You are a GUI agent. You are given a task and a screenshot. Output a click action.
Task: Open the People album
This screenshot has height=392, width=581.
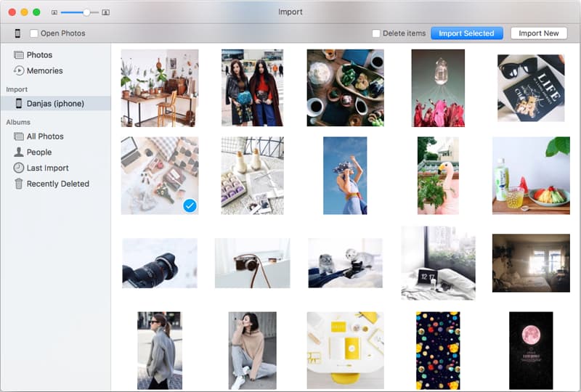pos(38,152)
